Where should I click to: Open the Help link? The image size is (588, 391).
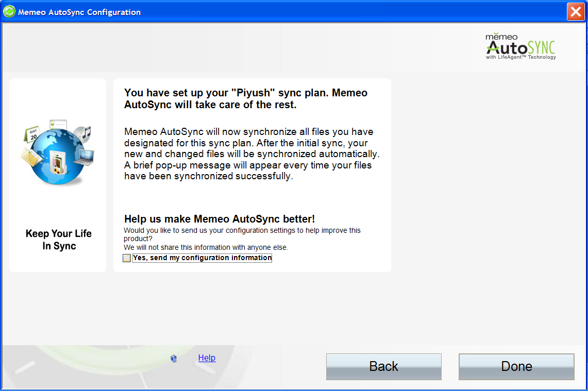tap(207, 358)
